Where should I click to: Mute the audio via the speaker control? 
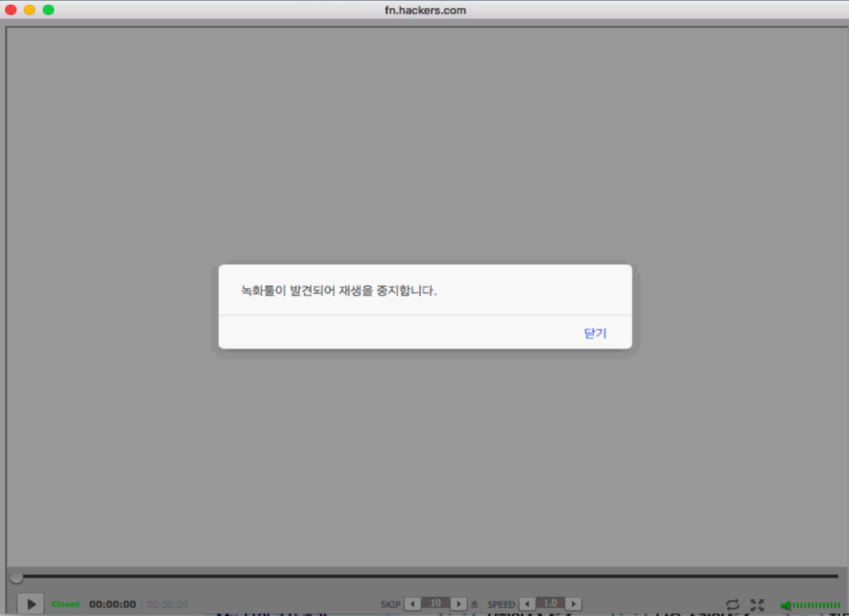point(785,605)
